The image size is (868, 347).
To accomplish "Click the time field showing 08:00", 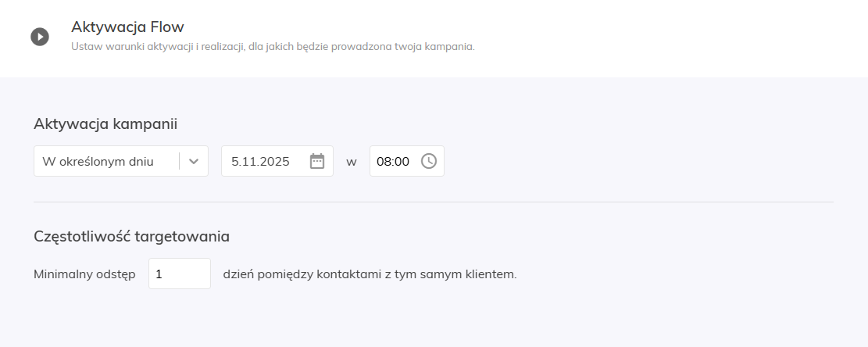I will click(395, 162).
